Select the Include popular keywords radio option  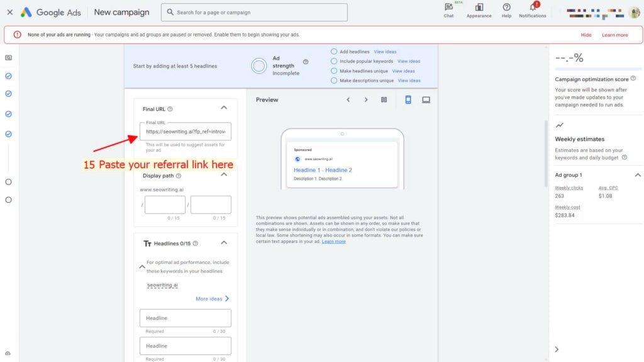click(x=334, y=61)
